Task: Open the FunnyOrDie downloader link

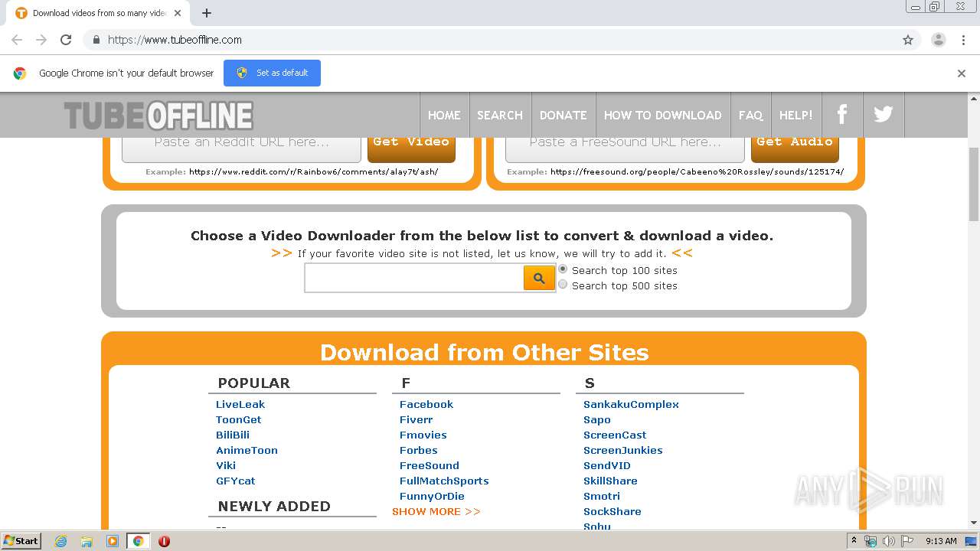Action: 432,496
